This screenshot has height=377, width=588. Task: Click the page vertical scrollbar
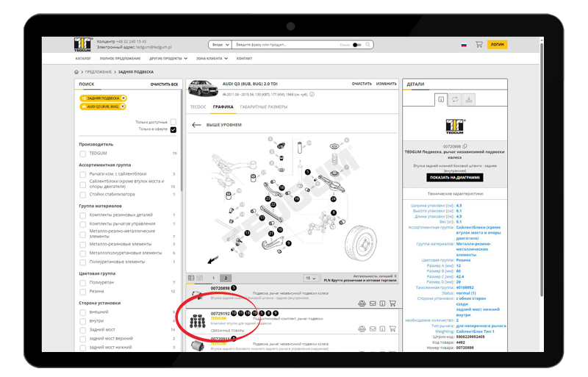coord(542,170)
